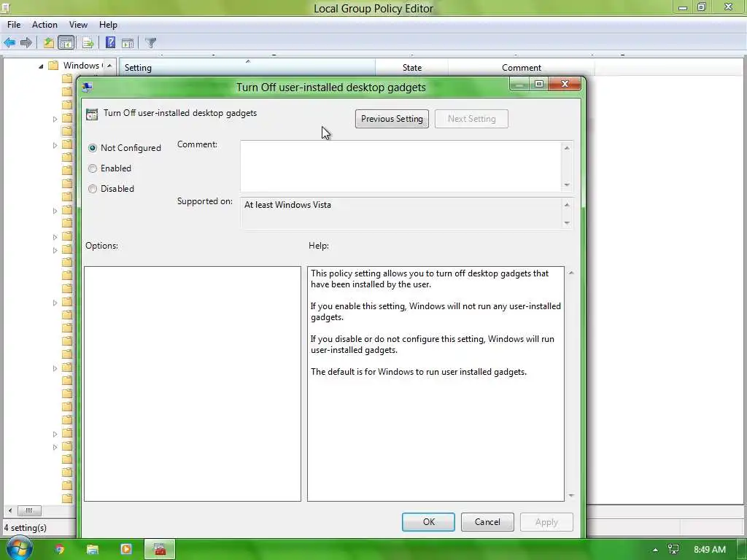Toggle the Show/Hide Action Pane icon

point(128,43)
